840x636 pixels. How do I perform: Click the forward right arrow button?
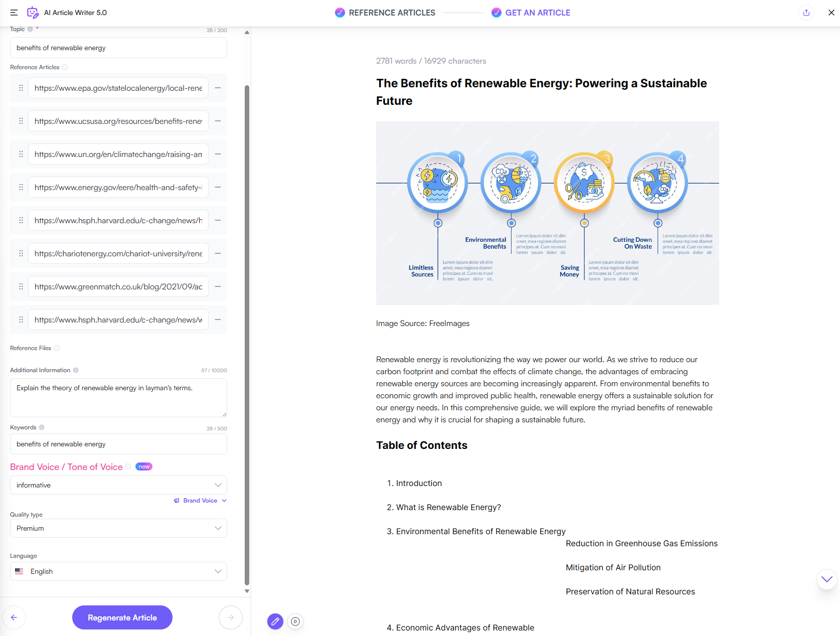(231, 617)
